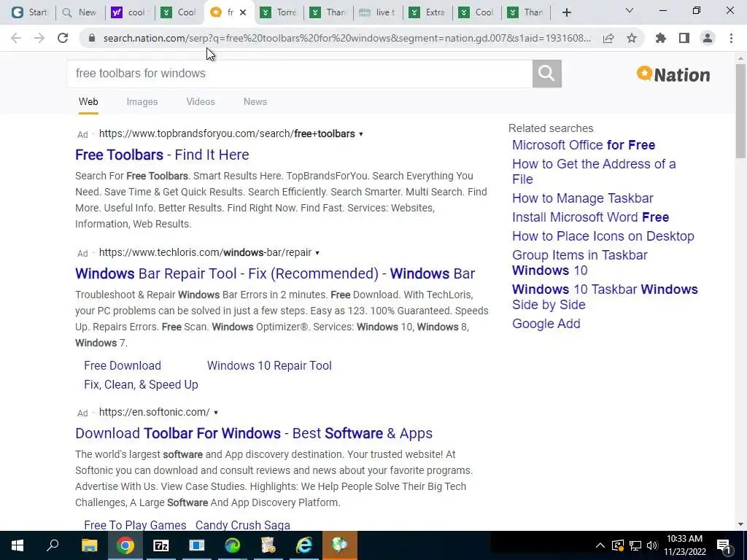The height and width of the screenshot is (560, 747).
Task: Click the Nation logo
Action: click(x=673, y=74)
